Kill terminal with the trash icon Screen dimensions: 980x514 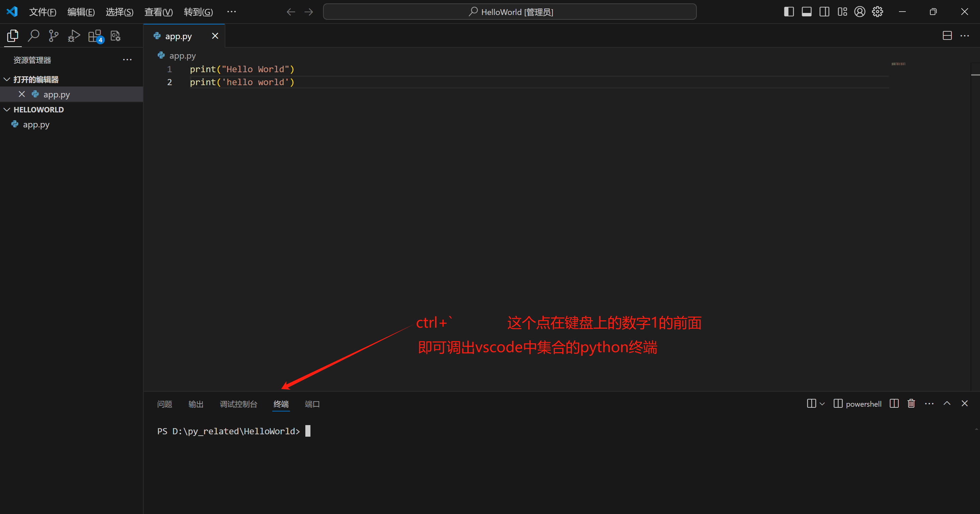[x=911, y=404]
